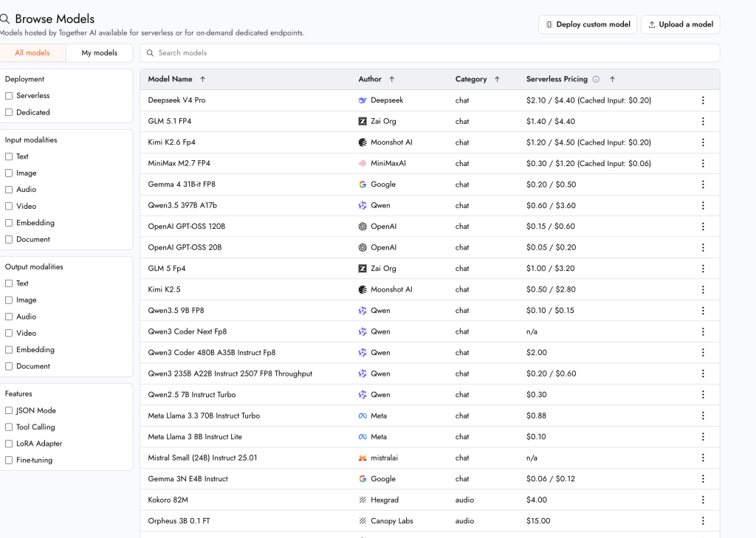Click the Hexgrad author icon
This screenshot has width=756, height=538.
tap(362, 500)
